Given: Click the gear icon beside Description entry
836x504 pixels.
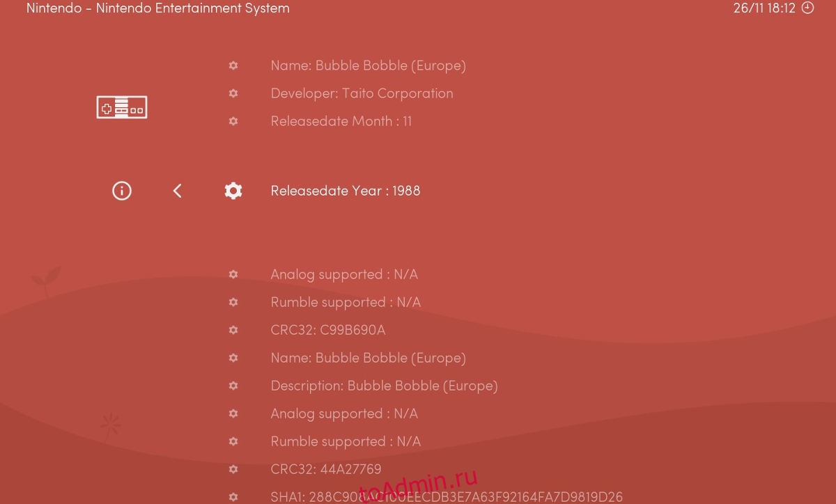Looking at the screenshot, I should 233,386.
